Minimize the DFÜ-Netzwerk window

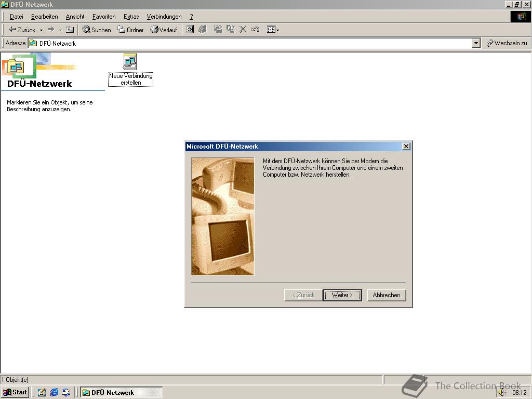pos(508,4)
